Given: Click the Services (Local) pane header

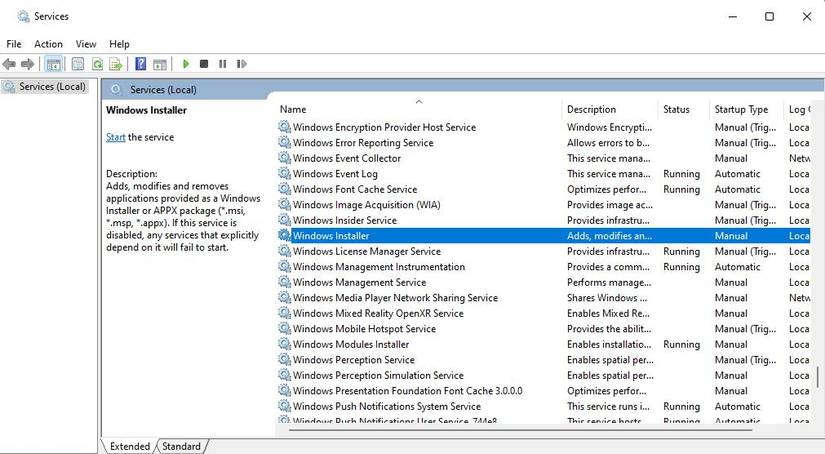Looking at the screenshot, I should (163, 89).
